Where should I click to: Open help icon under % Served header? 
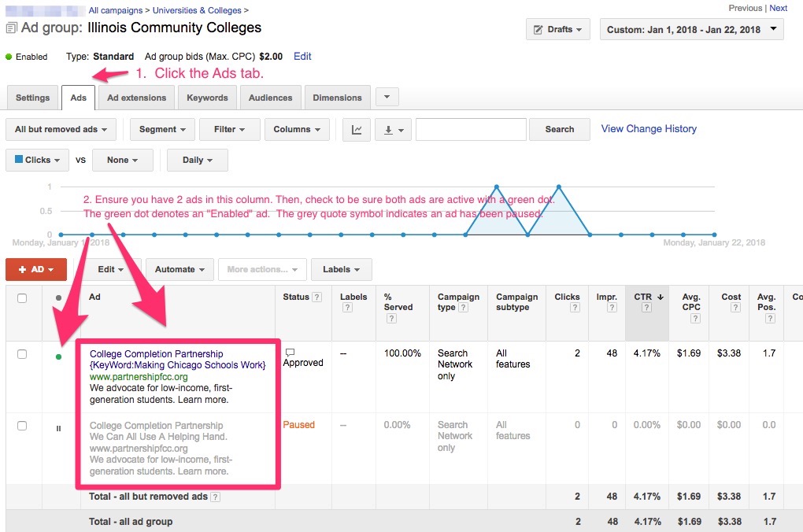click(x=391, y=319)
